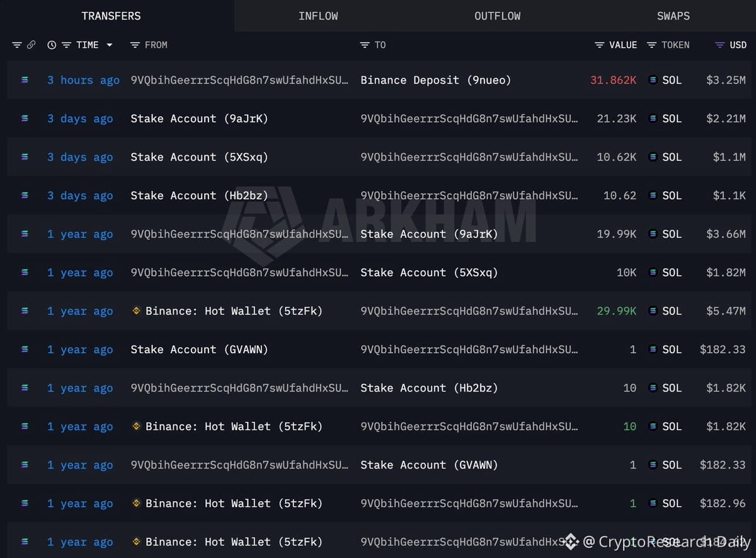Click Binance logo on 29.99K SOL row

point(136,311)
